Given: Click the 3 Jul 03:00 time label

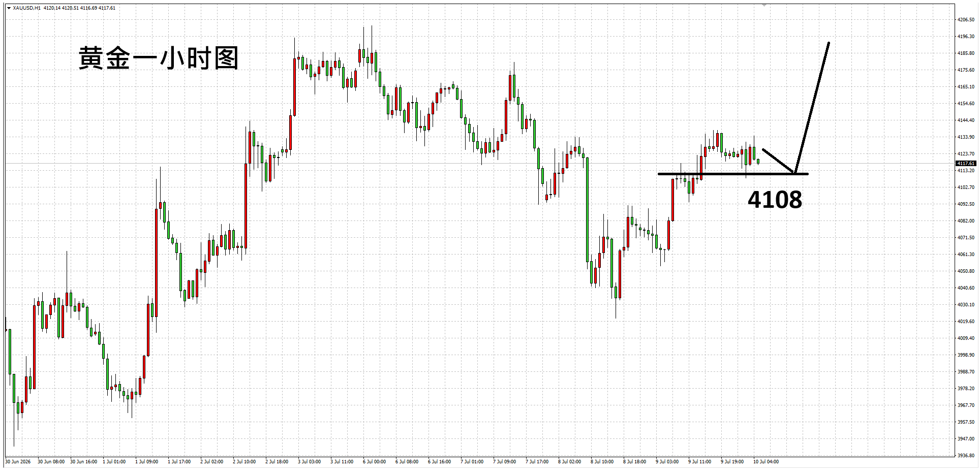Looking at the screenshot, I should click(x=309, y=462).
